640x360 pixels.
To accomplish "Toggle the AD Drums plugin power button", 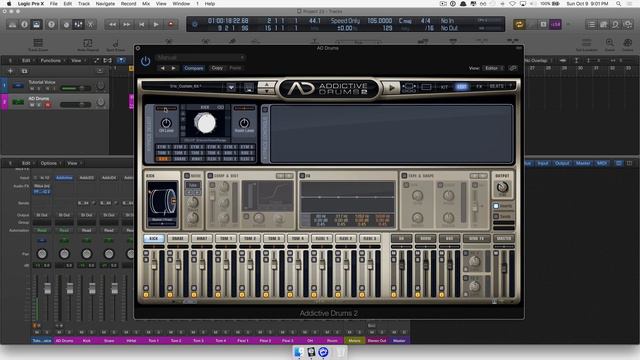I will (145, 62).
